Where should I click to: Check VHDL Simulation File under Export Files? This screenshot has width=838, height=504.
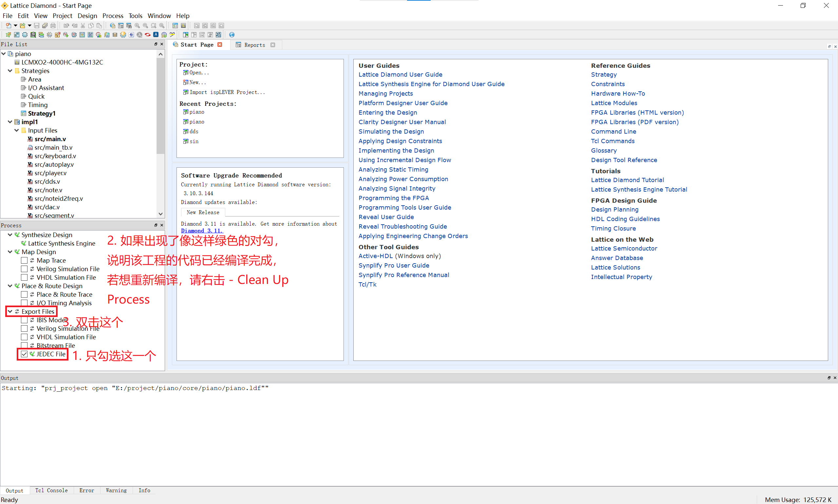(24, 337)
